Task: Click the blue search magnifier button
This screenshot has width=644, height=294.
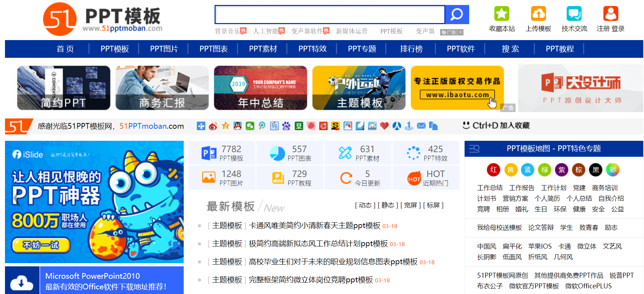Action: (457, 15)
